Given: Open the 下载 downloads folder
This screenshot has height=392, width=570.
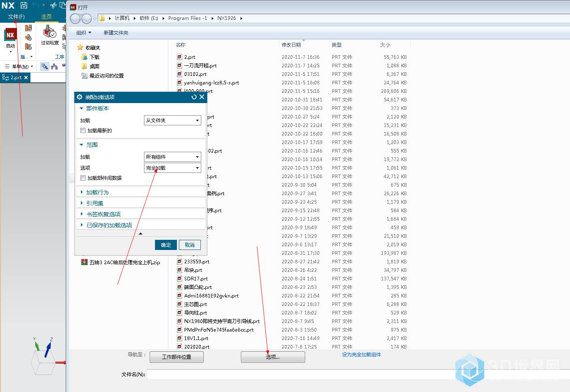Looking at the screenshot, I should tap(90, 57).
